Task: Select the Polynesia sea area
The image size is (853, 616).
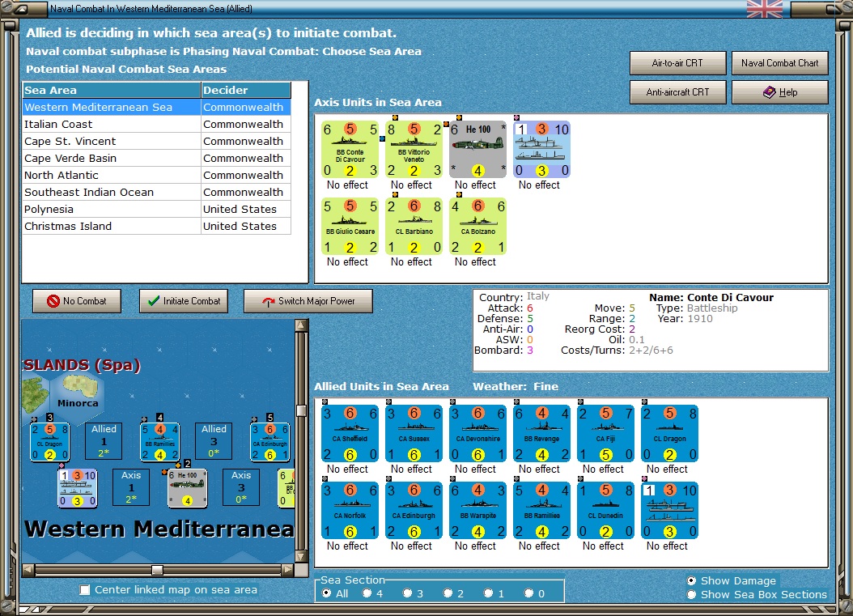Action: pos(157,209)
